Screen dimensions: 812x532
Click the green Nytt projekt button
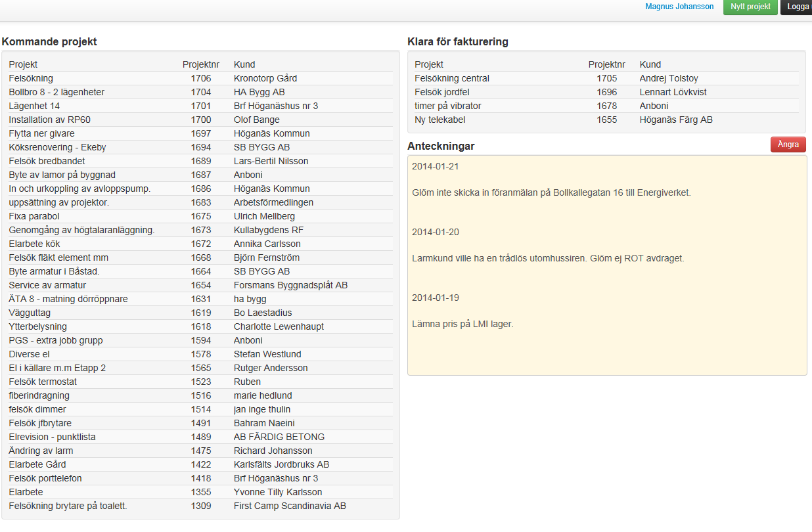tap(750, 7)
